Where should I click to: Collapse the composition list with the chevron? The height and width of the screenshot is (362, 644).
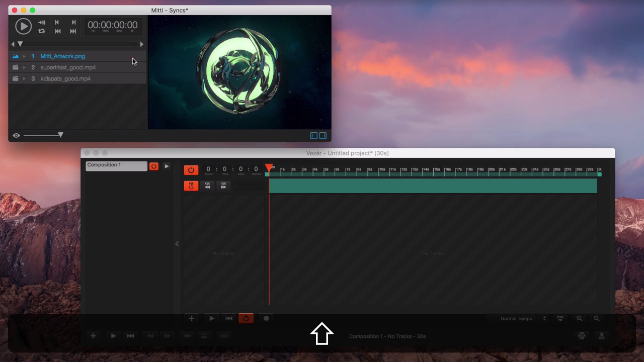coord(177,244)
